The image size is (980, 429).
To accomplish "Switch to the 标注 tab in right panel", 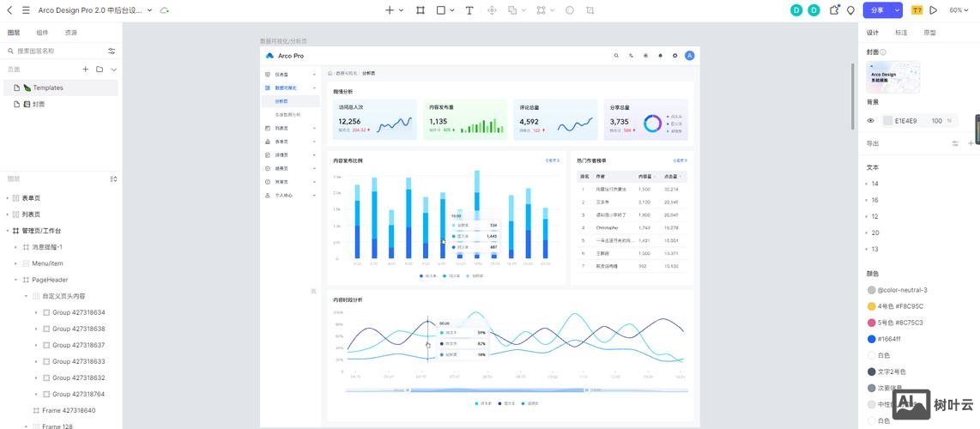I will point(901,33).
